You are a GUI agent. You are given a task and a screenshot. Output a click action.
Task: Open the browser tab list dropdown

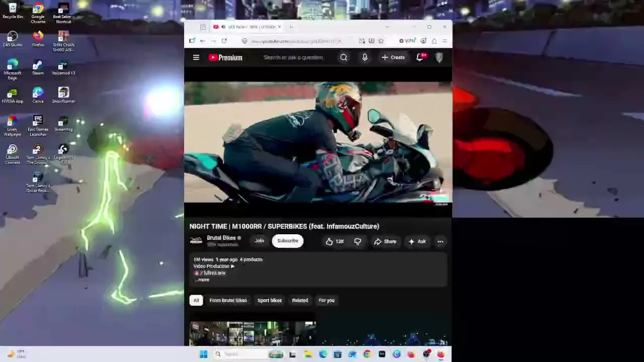387,27
